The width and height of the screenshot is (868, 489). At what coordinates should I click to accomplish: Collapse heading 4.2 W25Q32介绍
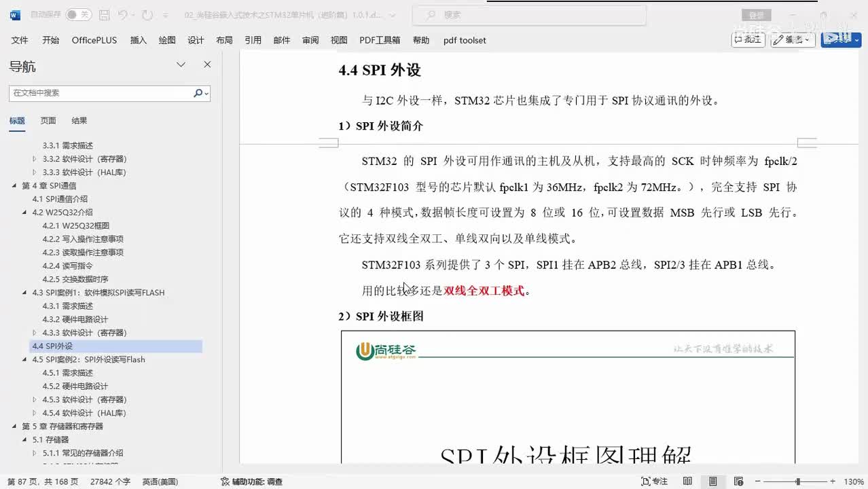[24, 213]
